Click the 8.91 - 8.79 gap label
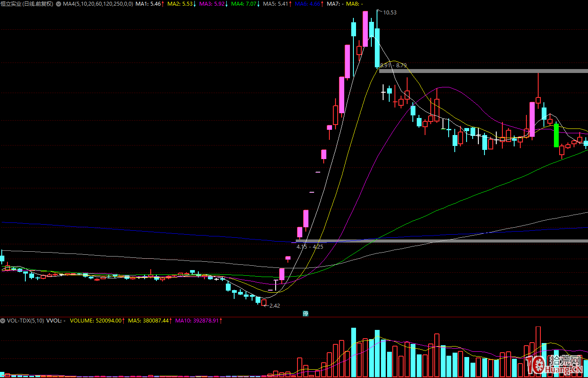Screen dimensions: 588x378 (394, 66)
